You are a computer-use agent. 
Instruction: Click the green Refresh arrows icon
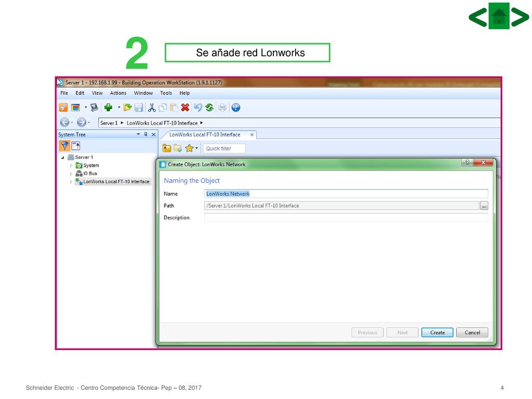(209, 108)
